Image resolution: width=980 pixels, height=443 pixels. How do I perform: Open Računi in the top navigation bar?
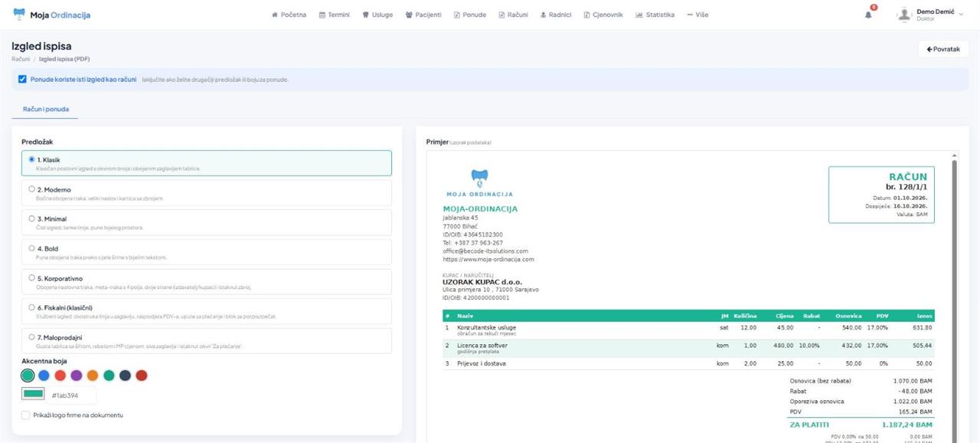click(x=513, y=15)
